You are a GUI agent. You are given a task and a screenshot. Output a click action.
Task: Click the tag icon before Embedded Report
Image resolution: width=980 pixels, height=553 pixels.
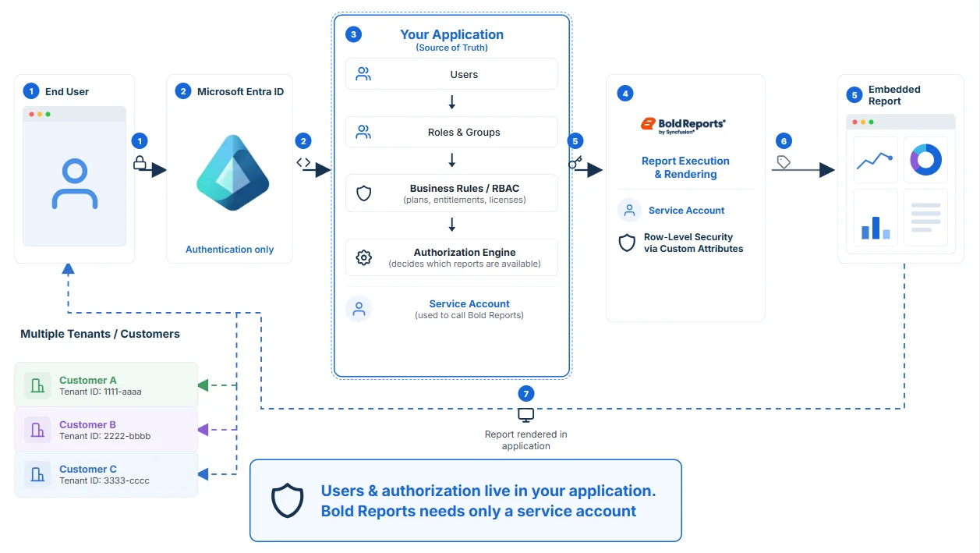coord(784,162)
